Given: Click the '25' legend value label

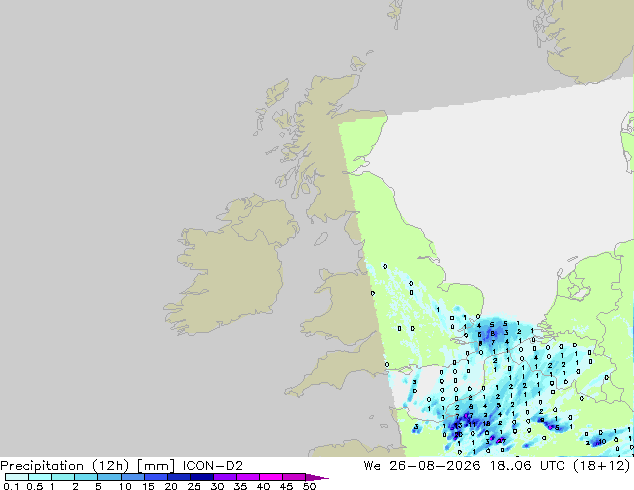Looking at the screenshot, I should click(x=194, y=486).
